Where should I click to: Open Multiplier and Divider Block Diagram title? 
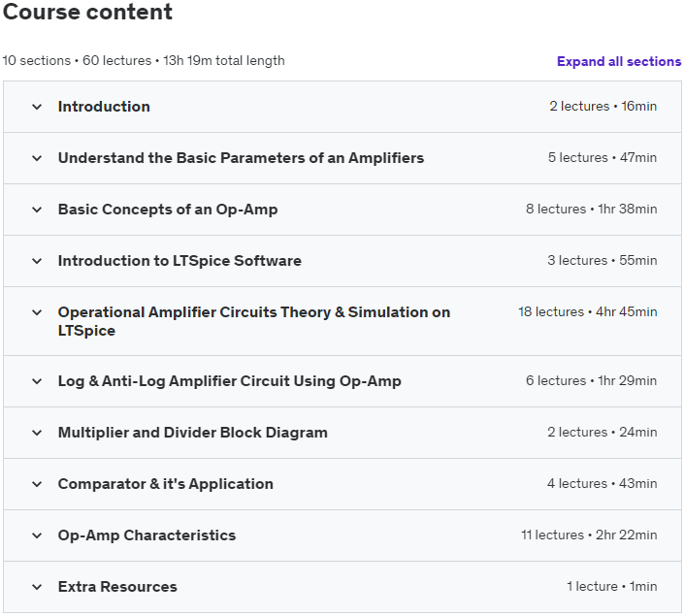click(193, 433)
